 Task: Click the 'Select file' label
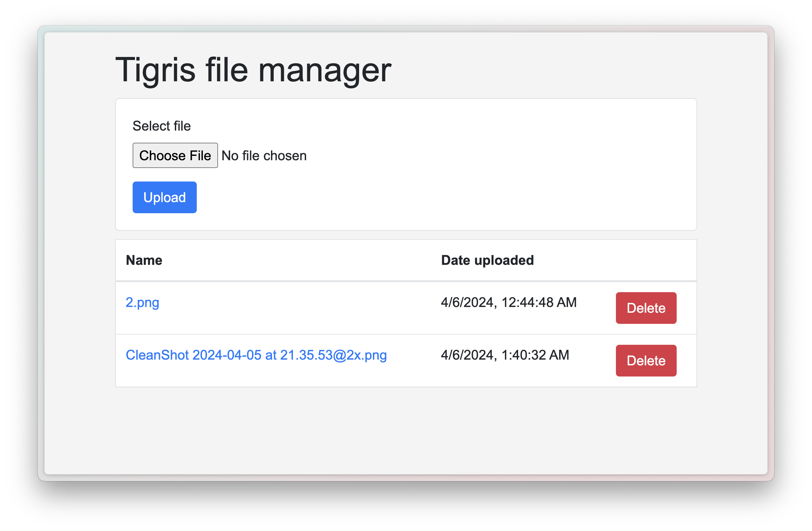click(161, 126)
